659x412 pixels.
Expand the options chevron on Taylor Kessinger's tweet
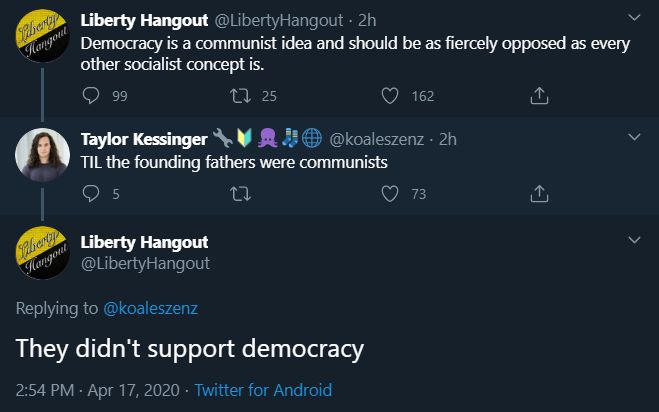tap(634, 137)
